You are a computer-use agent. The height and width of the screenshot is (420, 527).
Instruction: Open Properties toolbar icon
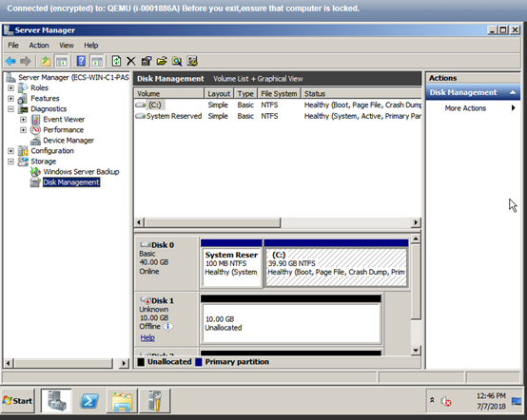(x=146, y=62)
